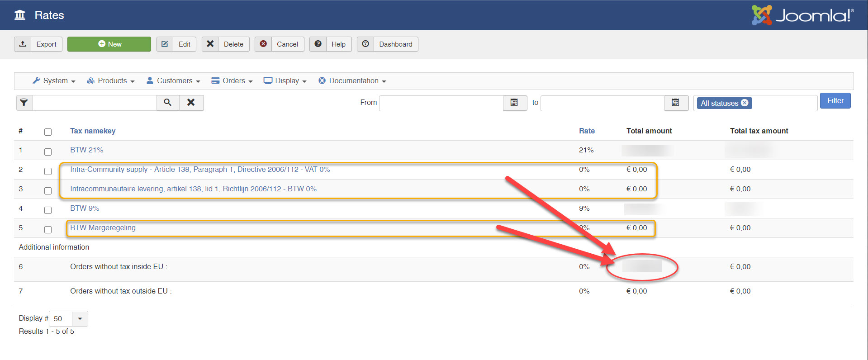Toggle the select-all checkbox in header
The height and width of the screenshot is (360, 868).
48,132
